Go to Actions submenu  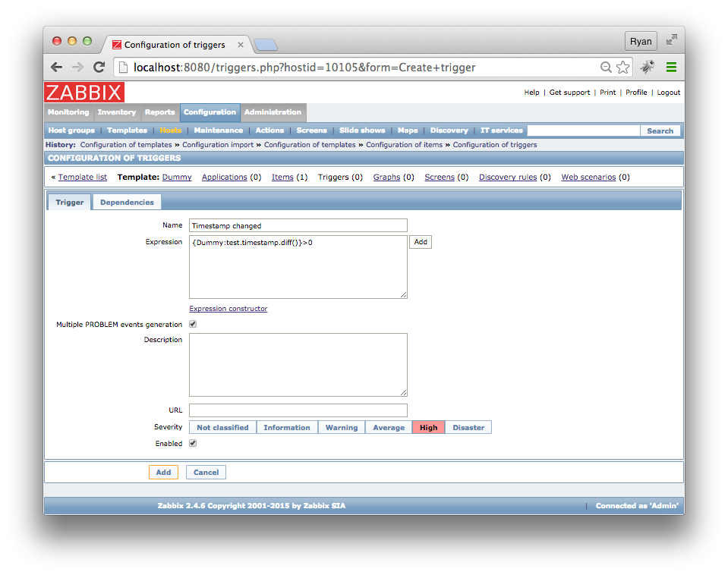click(x=269, y=130)
